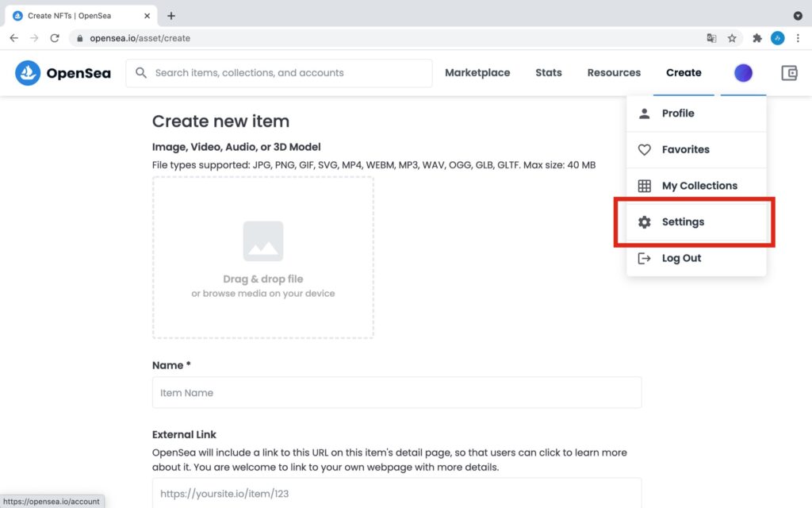The width and height of the screenshot is (812, 508).
Task: Click the browser address bar URL
Action: [x=140, y=38]
